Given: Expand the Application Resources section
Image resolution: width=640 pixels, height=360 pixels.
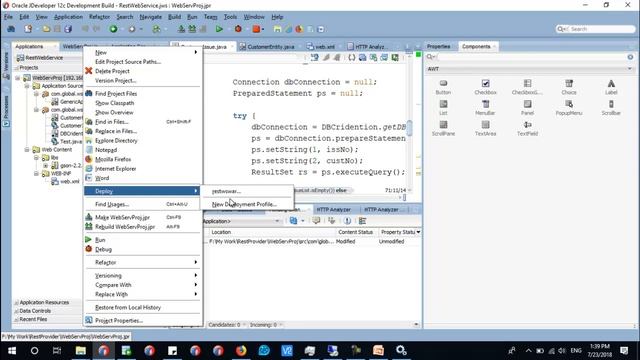Looking at the screenshot, I should point(44,302).
